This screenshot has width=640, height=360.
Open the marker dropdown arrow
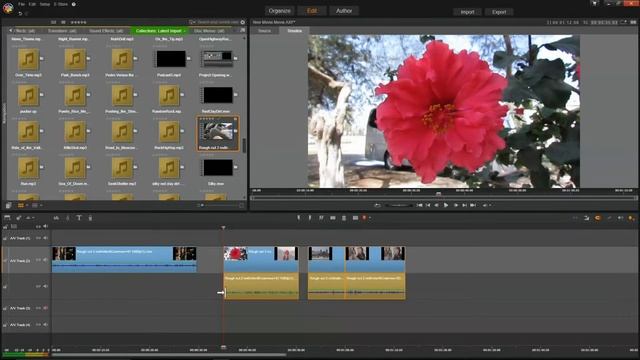click(x=370, y=218)
